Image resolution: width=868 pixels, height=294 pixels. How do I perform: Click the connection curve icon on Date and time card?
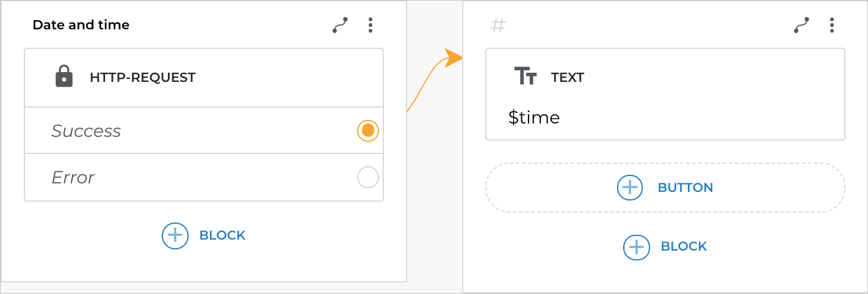[340, 25]
